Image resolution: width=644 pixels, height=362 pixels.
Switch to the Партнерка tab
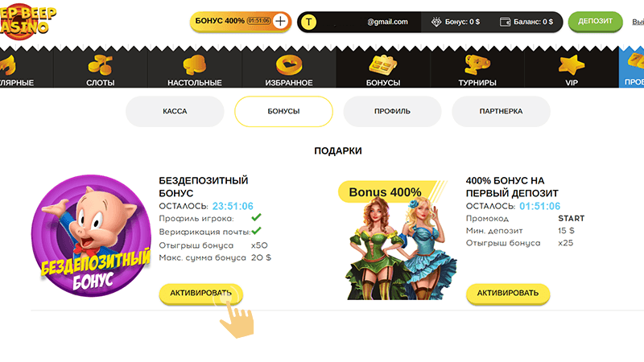point(501,111)
